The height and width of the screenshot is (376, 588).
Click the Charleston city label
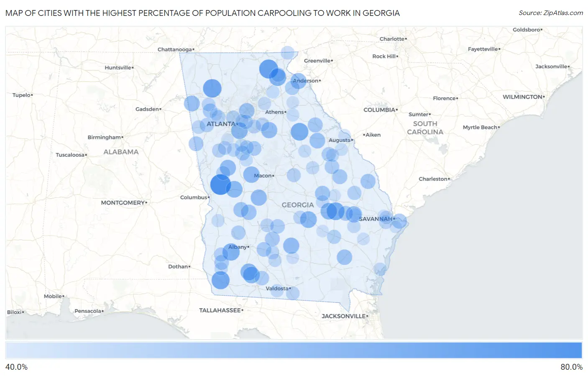[433, 179]
